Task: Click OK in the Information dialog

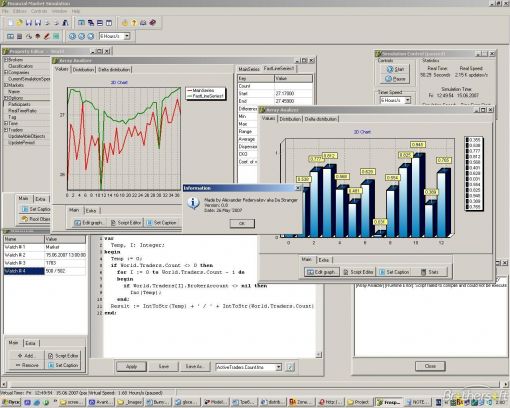Action: point(242,223)
